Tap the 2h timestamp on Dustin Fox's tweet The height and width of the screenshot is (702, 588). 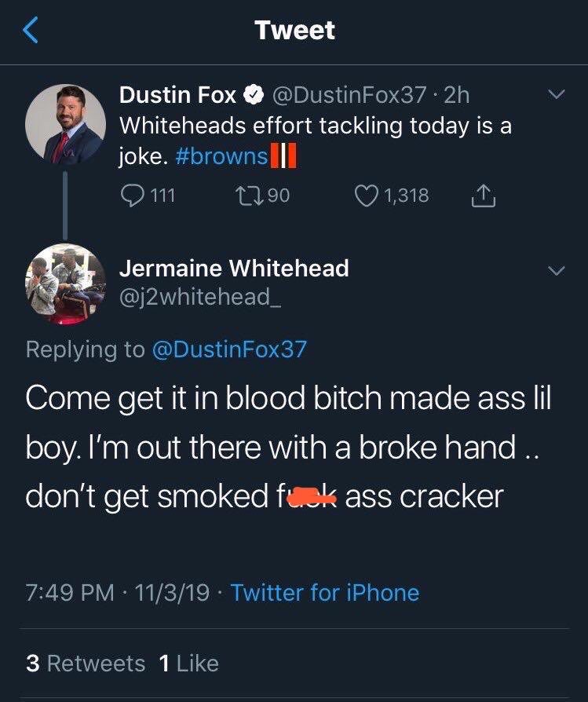coord(456,96)
